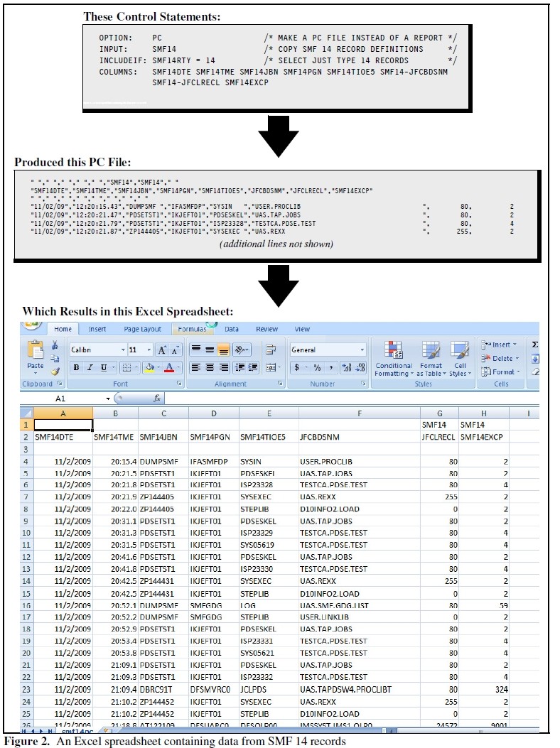
Task: Open Font group dialog launcher
Action: 180,383
